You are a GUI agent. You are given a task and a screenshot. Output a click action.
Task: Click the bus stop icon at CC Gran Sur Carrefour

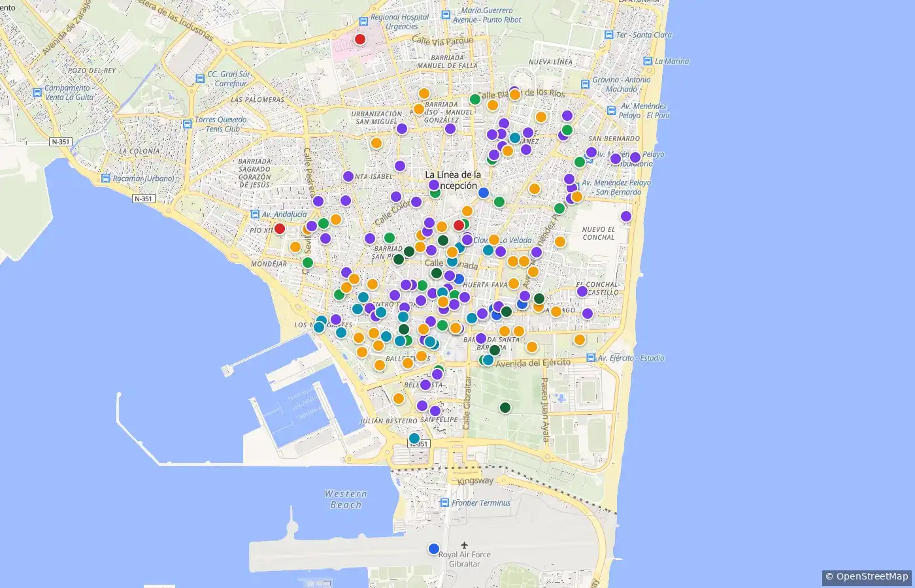tap(200, 78)
